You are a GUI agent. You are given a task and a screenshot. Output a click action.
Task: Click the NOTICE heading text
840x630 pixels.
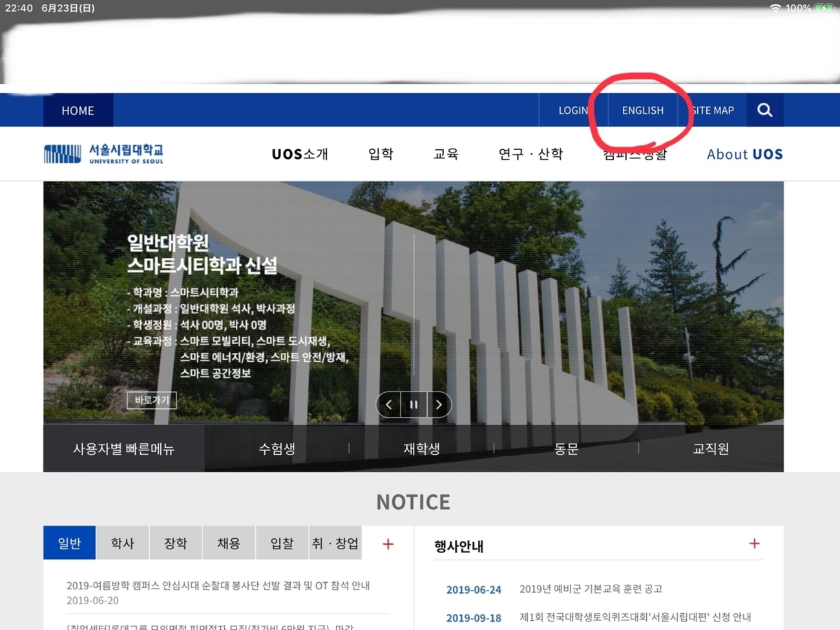[414, 502]
